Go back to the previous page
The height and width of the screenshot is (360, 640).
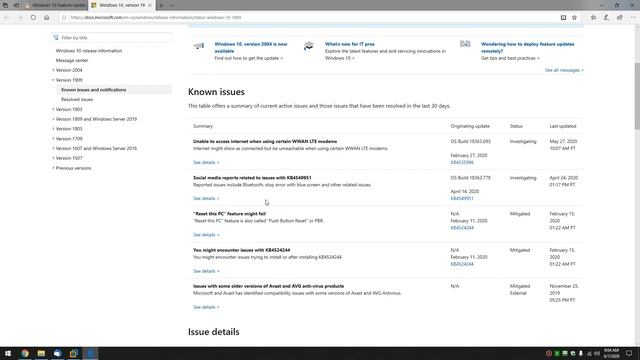tap(7, 18)
